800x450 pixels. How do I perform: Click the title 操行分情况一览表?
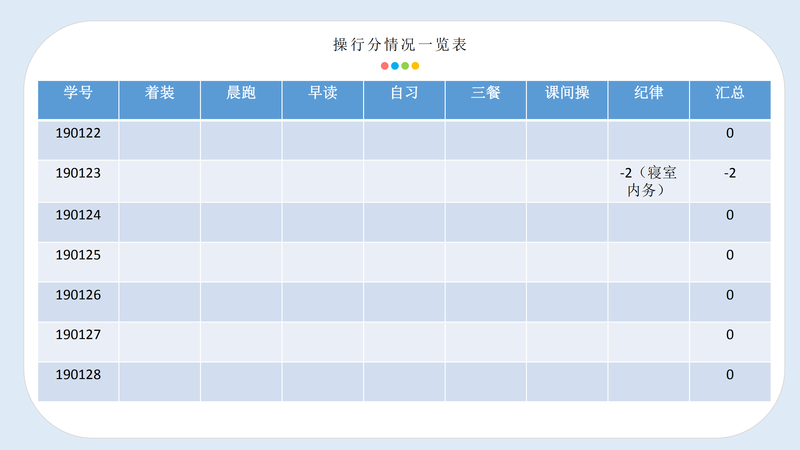point(400,45)
